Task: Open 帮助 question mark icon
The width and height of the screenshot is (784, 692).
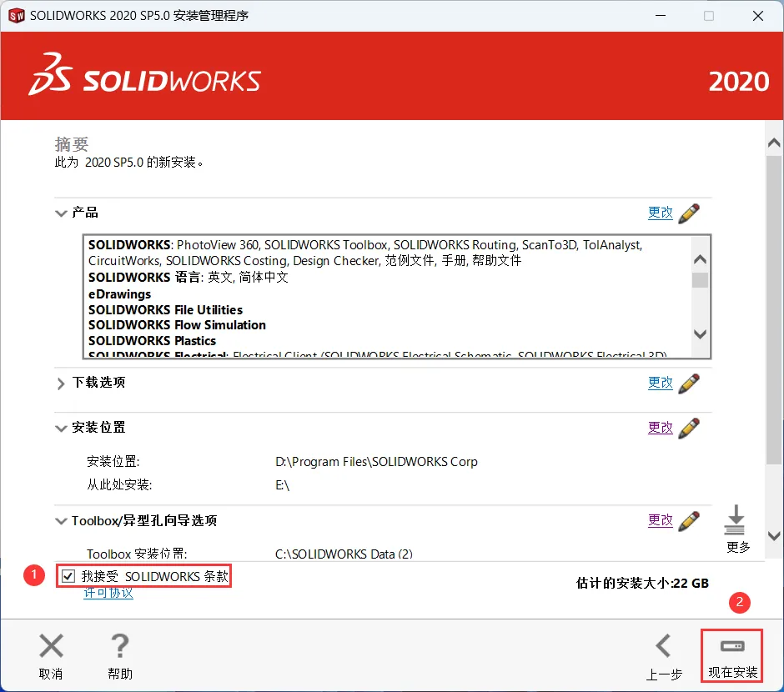Action: pyautogui.click(x=120, y=645)
